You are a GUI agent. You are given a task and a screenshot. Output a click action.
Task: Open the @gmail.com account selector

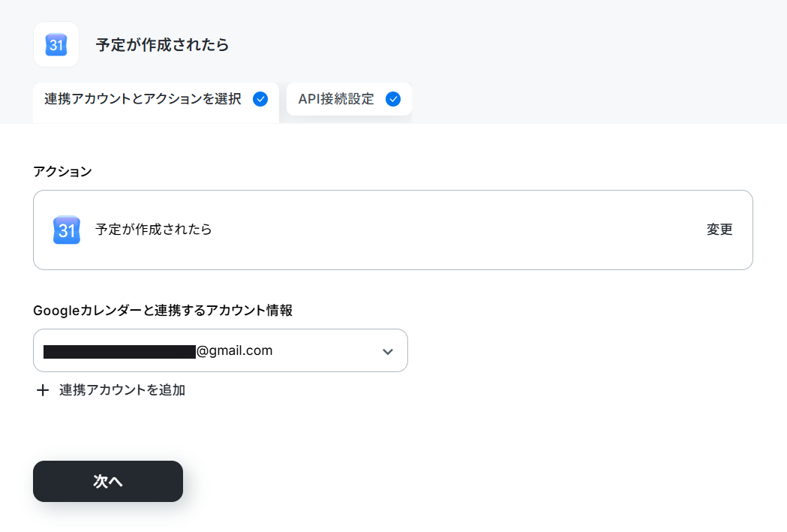click(x=221, y=350)
